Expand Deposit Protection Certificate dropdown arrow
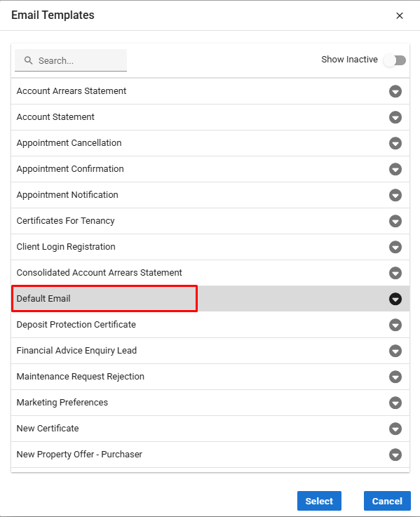The image size is (420, 517). tap(395, 325)
